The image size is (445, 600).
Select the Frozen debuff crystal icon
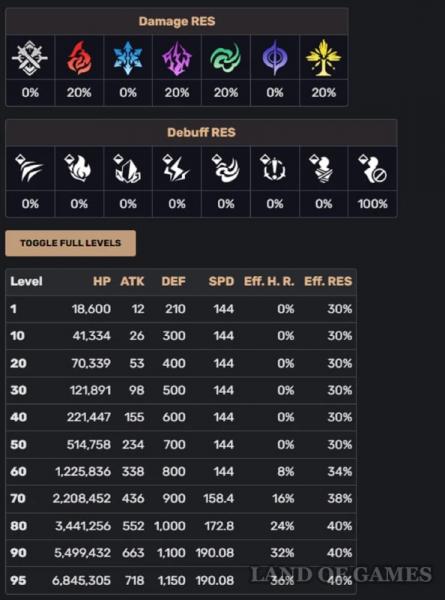(128, 168)
